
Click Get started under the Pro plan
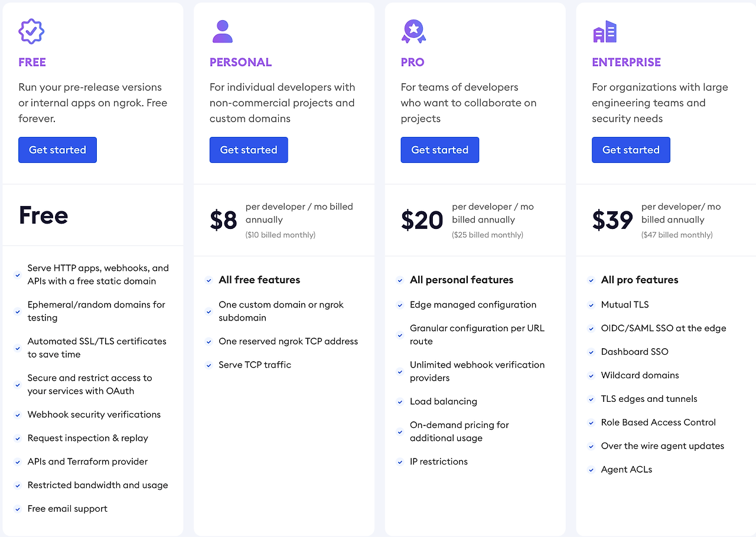440,150
